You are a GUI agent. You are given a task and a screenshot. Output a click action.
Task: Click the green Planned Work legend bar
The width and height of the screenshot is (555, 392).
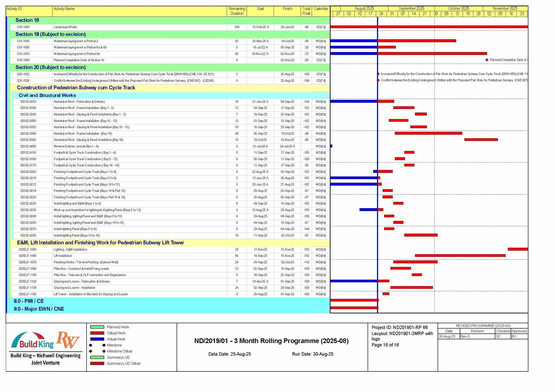coord(97,327)
